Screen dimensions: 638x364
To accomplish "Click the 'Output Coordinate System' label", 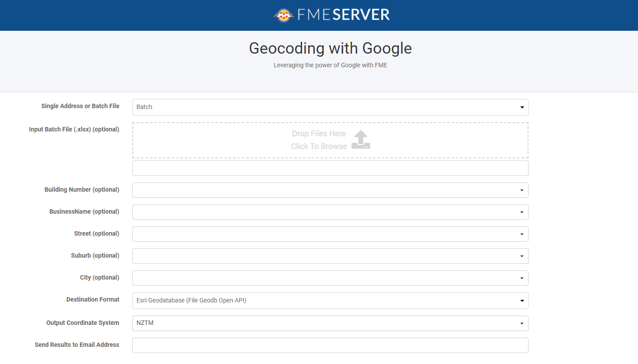I will [83, 323].
